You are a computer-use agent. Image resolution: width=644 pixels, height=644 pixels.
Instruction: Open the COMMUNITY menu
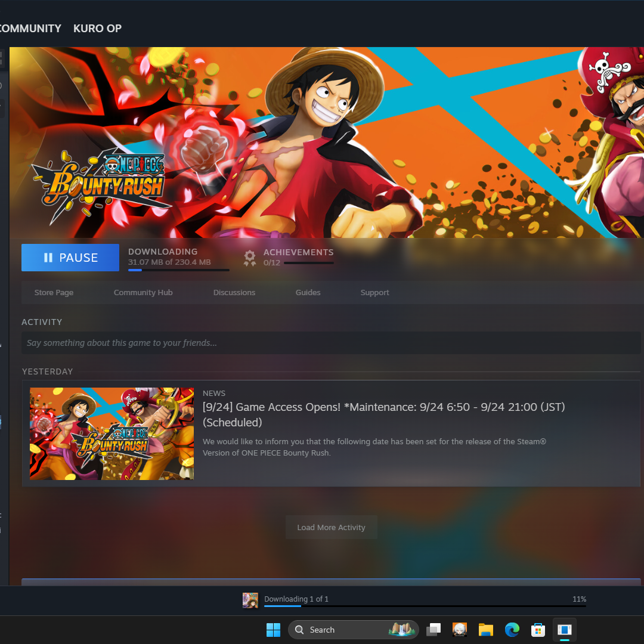click(x=30, y=28)
